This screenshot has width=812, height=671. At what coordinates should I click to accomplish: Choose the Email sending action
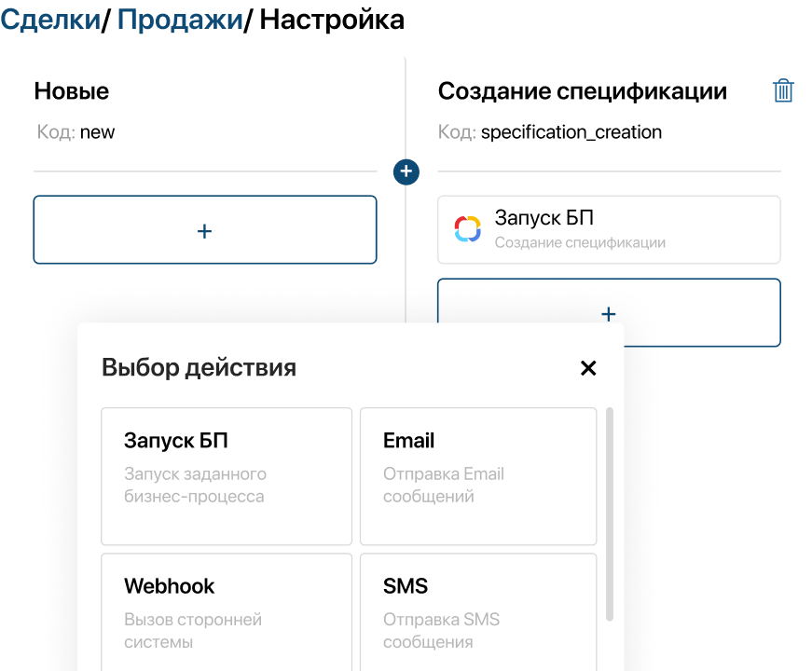478,475
